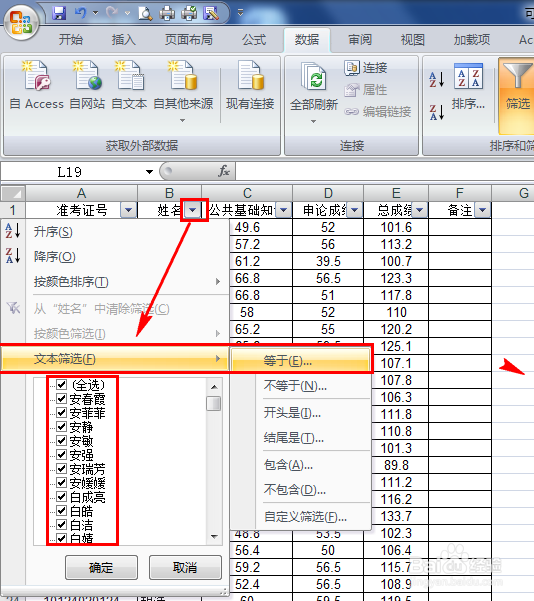
Task: Expand the Name Box dropdown arrow
Action: point(150,172)
